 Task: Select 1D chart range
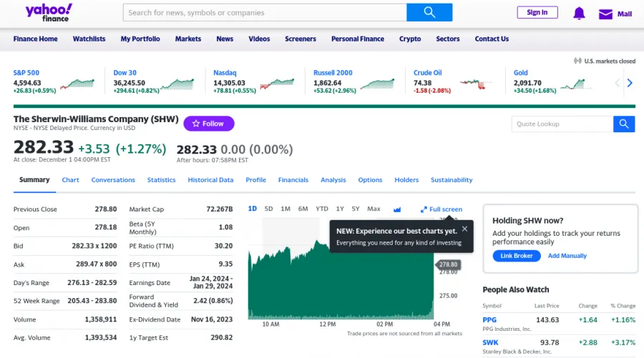(252, 209)
